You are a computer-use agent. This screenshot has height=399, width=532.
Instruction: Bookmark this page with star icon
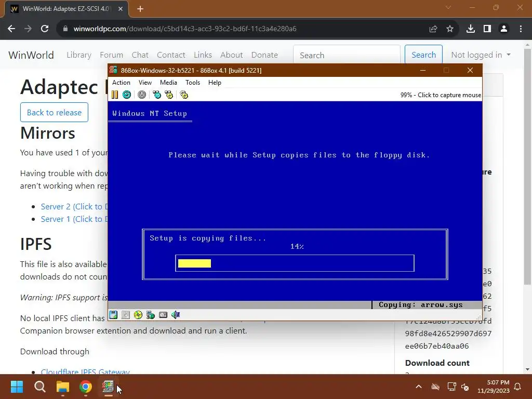(x=450, y=29)
